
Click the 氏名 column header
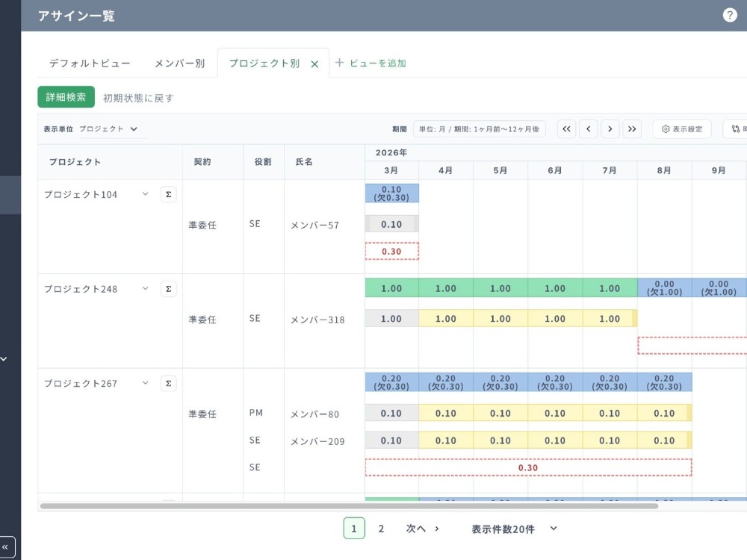305,162
